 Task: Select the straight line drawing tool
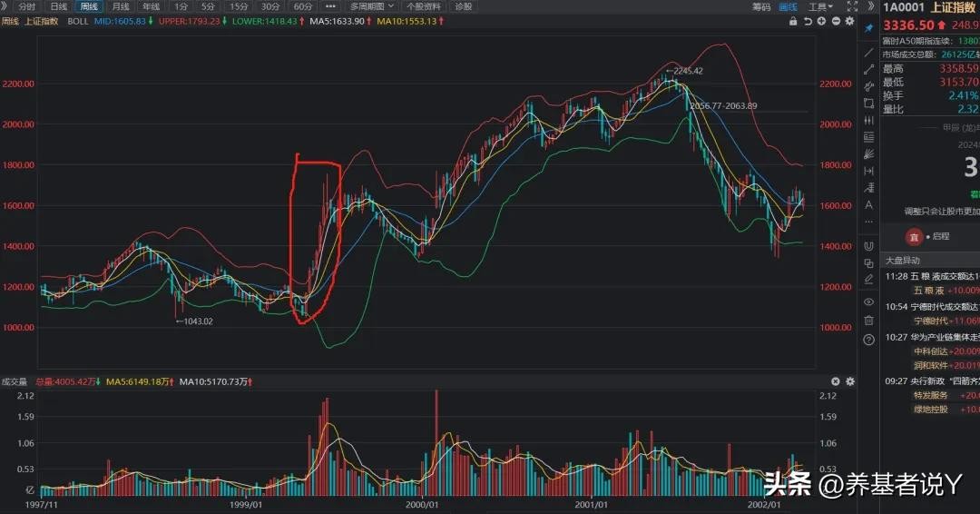tap(868, 53)
